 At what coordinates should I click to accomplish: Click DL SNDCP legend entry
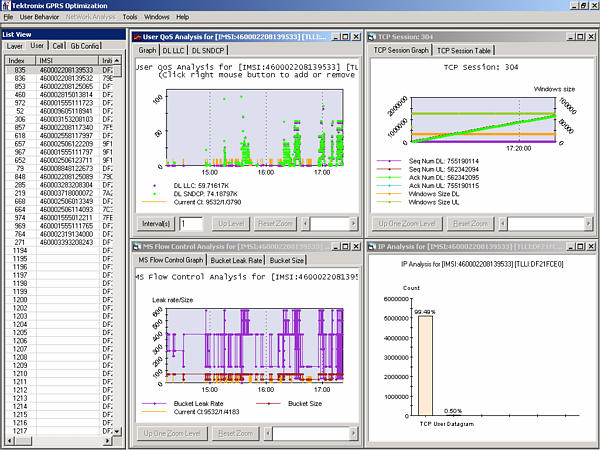(193, 194)
